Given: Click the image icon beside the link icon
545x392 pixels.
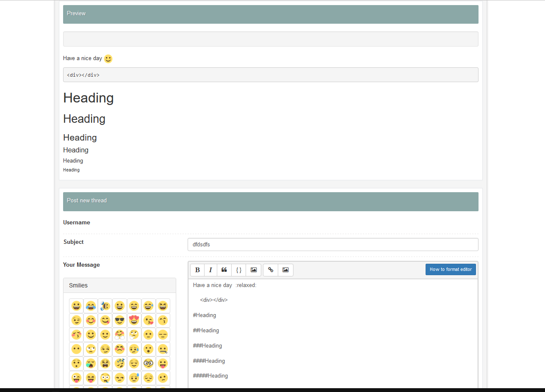Looking at the screenshot, I should tap(285, 270).
